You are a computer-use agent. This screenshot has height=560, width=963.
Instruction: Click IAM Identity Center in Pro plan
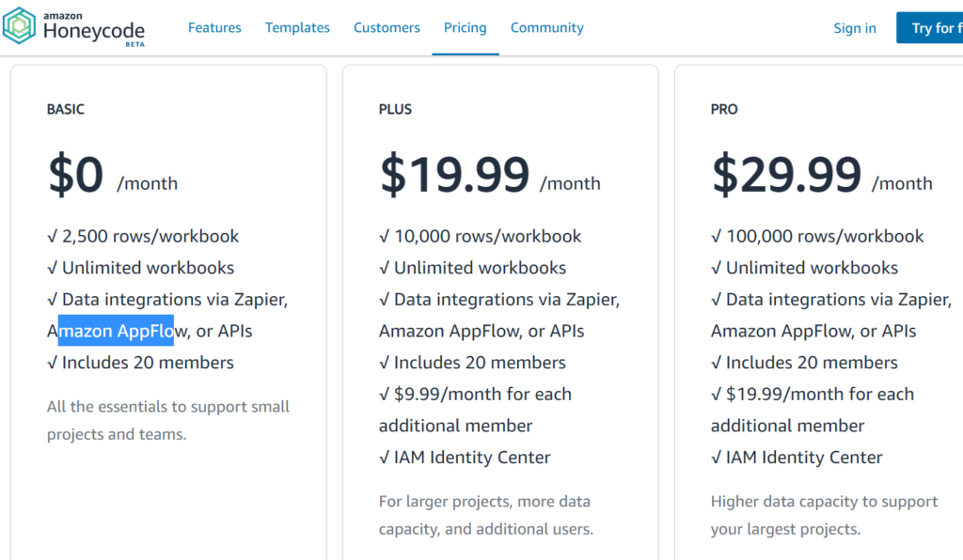(804, 458)
